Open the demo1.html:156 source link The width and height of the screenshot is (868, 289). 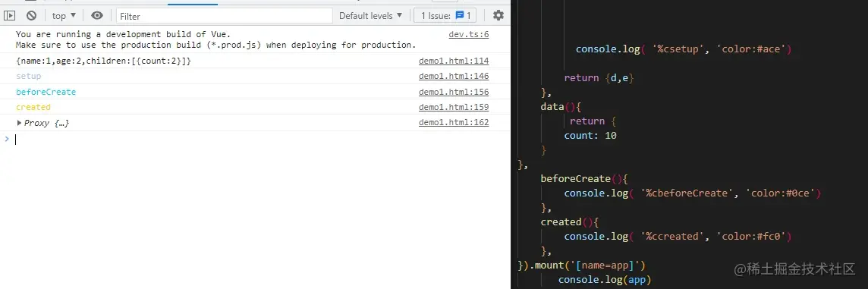[x=454, y=92]
